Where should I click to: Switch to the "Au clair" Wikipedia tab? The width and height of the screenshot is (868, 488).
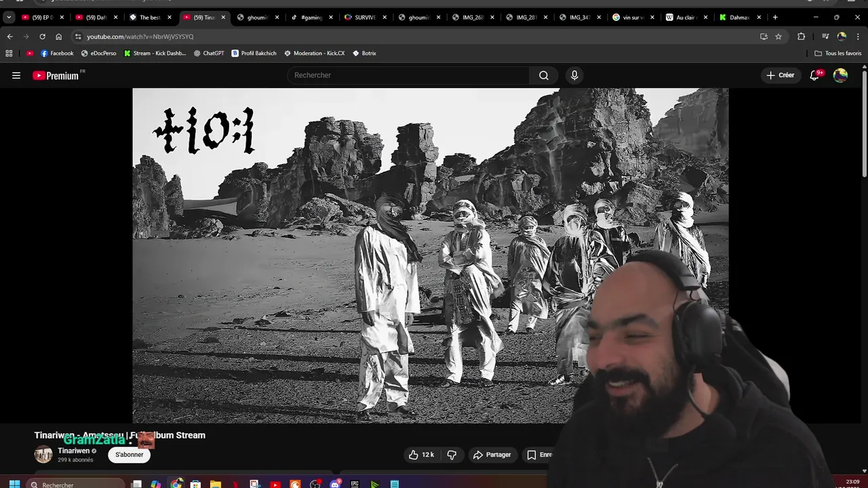click(x=686, y=18)
